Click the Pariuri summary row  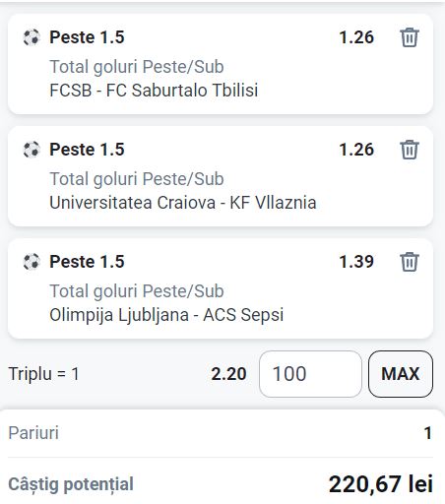click(221, 433)
